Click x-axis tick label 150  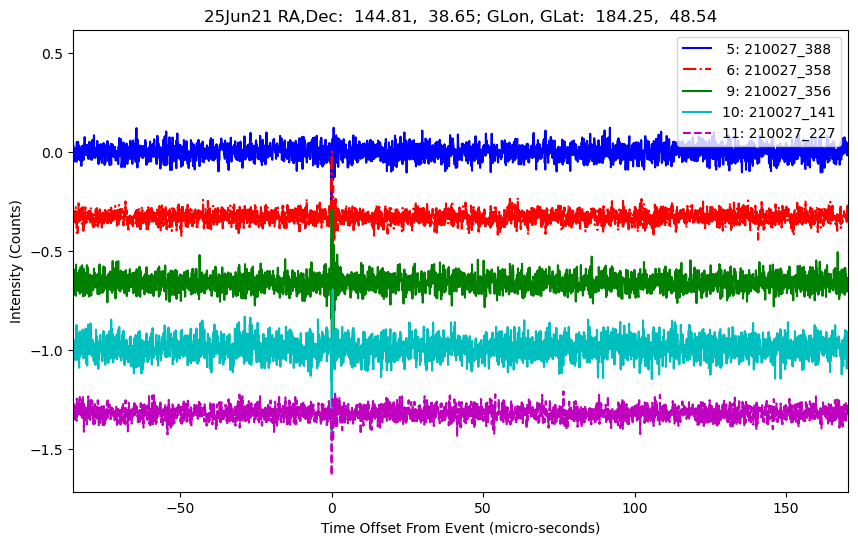point(786,508)
